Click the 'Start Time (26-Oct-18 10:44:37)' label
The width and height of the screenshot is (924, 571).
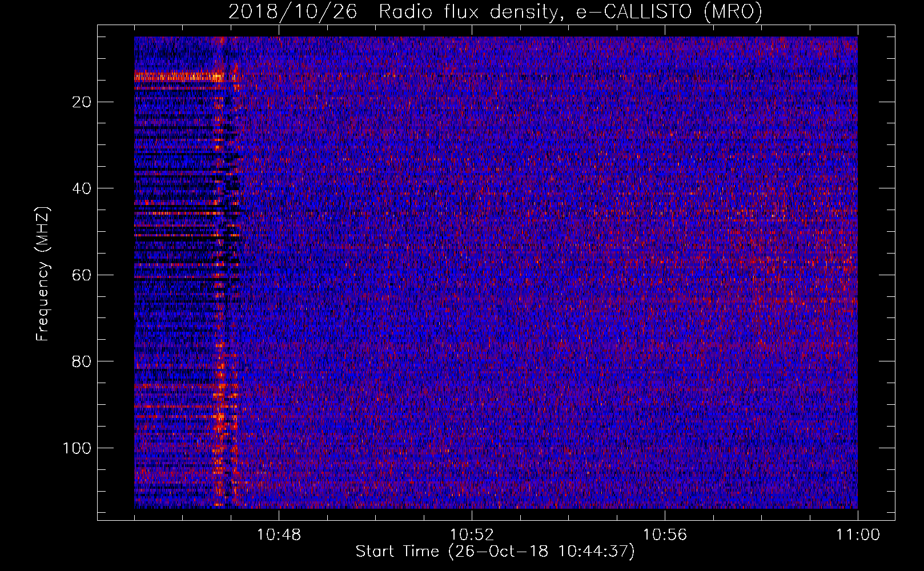tap(495, 552)
